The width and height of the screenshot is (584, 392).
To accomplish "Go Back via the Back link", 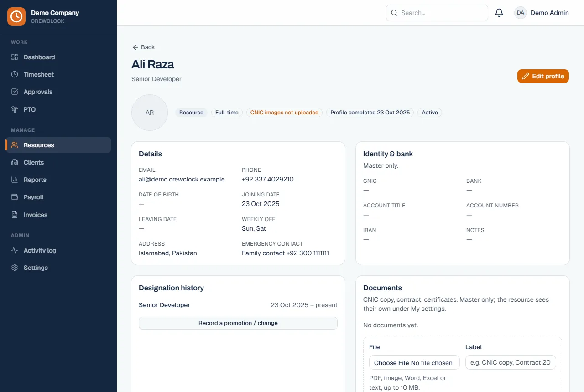I will click(x=143, y=47).
